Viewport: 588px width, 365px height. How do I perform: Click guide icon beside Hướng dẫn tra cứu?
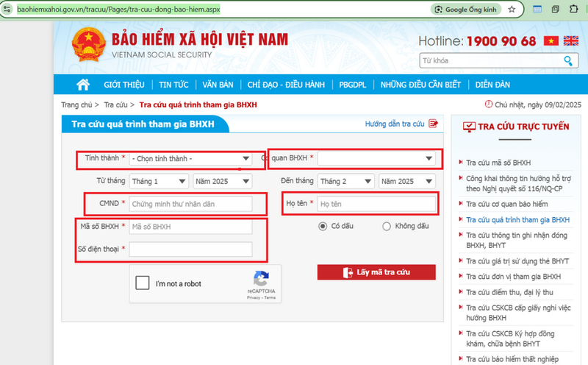[433, 124]
